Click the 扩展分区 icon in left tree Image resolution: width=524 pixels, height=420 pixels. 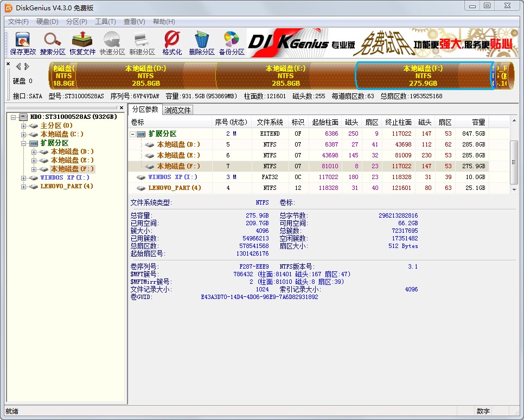pyautogui.click(x=34, y=143)
